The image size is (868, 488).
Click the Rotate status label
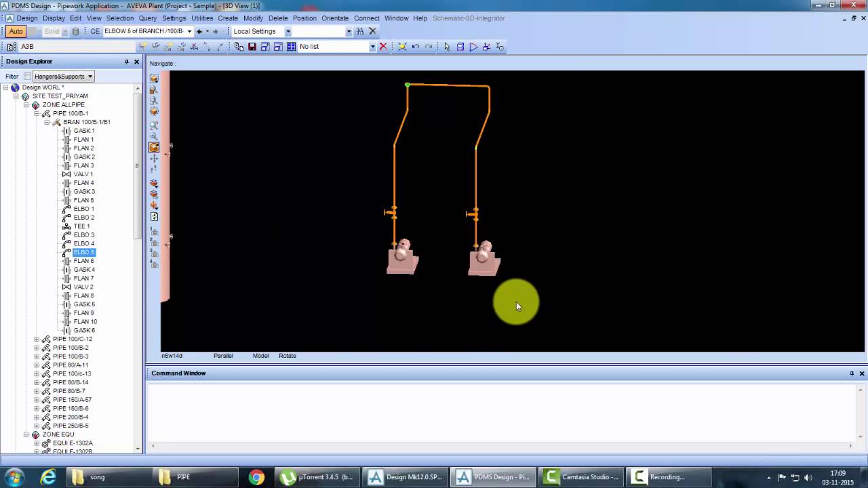[288, 356]
